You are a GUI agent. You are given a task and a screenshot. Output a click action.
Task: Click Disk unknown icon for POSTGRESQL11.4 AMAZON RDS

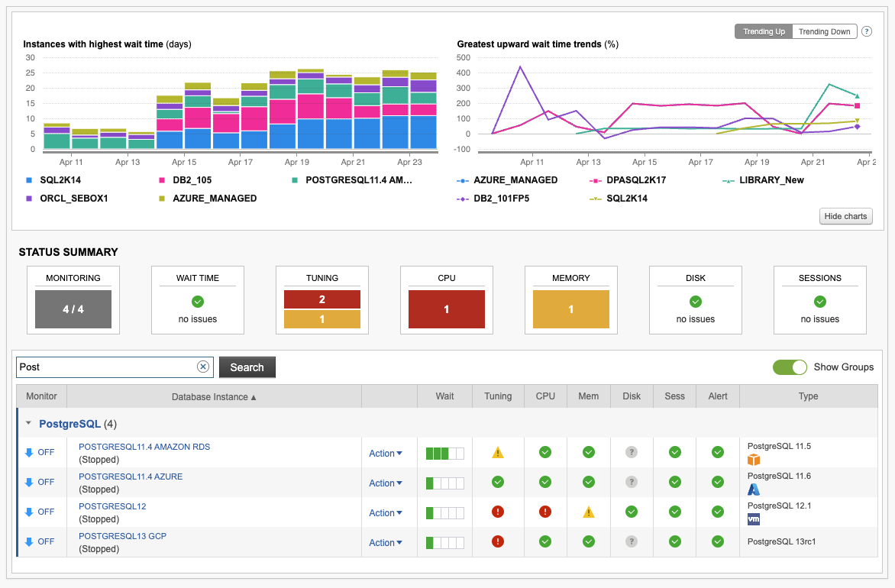632,452
